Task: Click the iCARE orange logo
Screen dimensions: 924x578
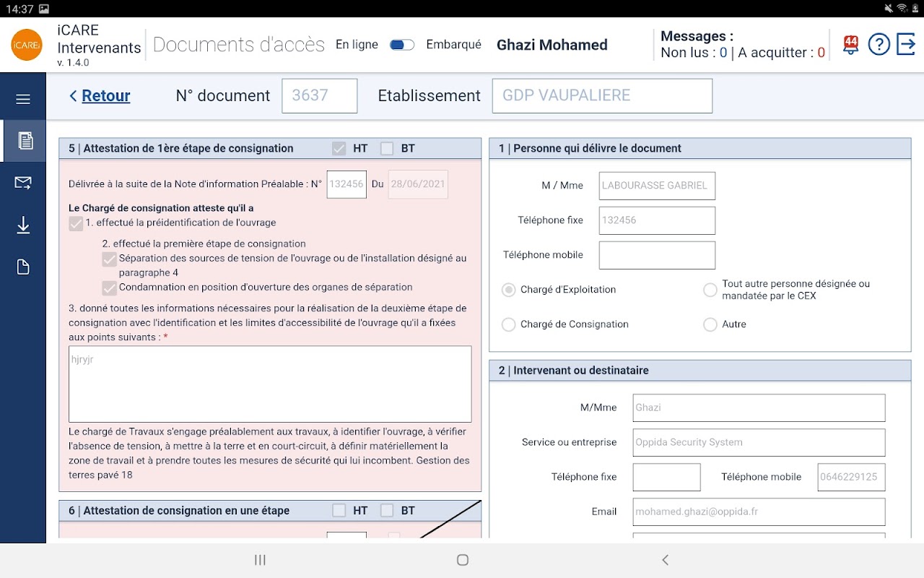Action: 27,45
